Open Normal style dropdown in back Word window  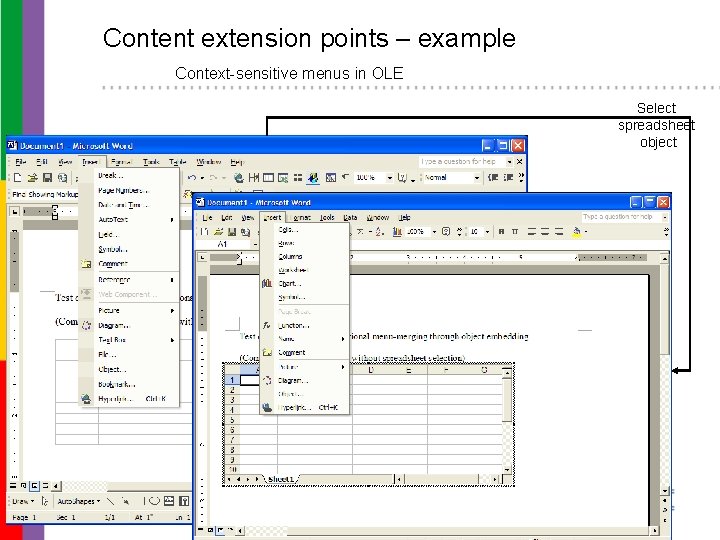pos(477,178)
